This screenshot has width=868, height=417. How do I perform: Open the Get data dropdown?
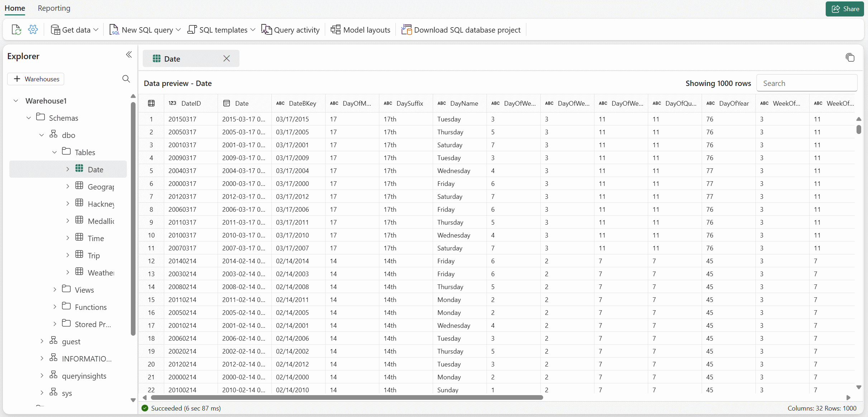coord(75,30)
